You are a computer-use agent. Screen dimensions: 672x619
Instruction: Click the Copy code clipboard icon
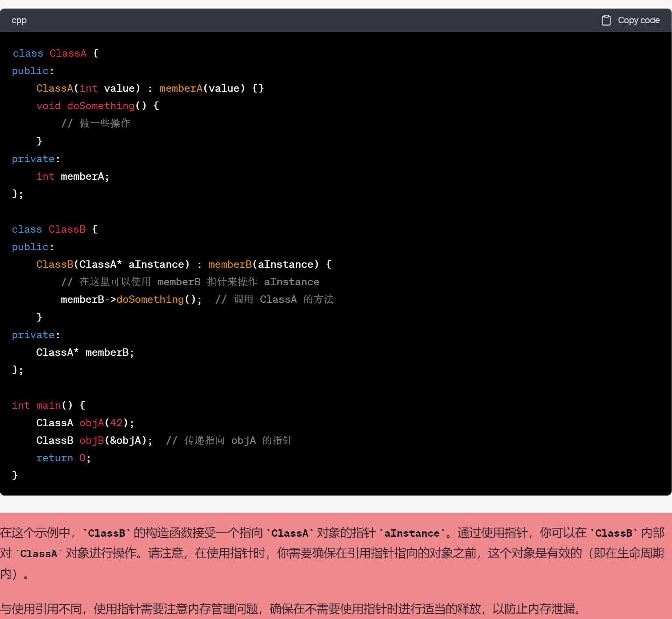(606, 20)
